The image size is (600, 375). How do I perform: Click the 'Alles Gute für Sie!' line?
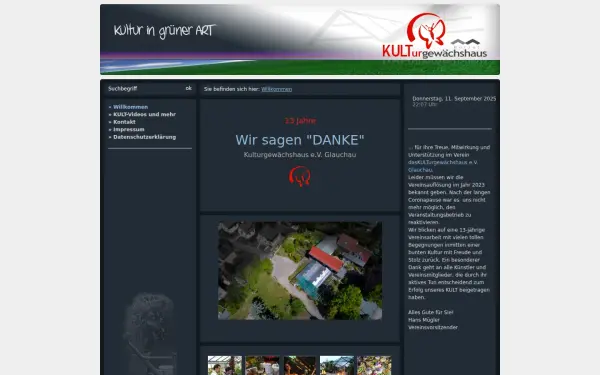point(430,312)
